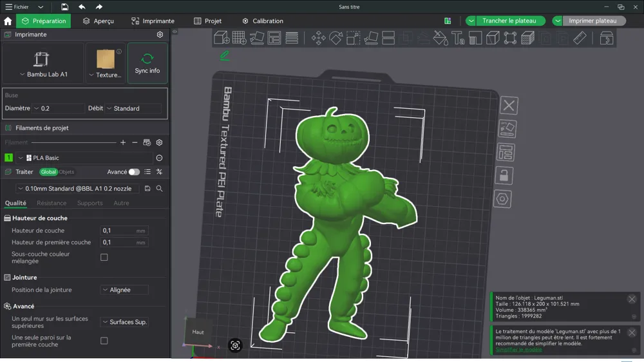Switch to the Aperçu tab
The width and height of the screenshot is (644, 362).
pos(98,21)
